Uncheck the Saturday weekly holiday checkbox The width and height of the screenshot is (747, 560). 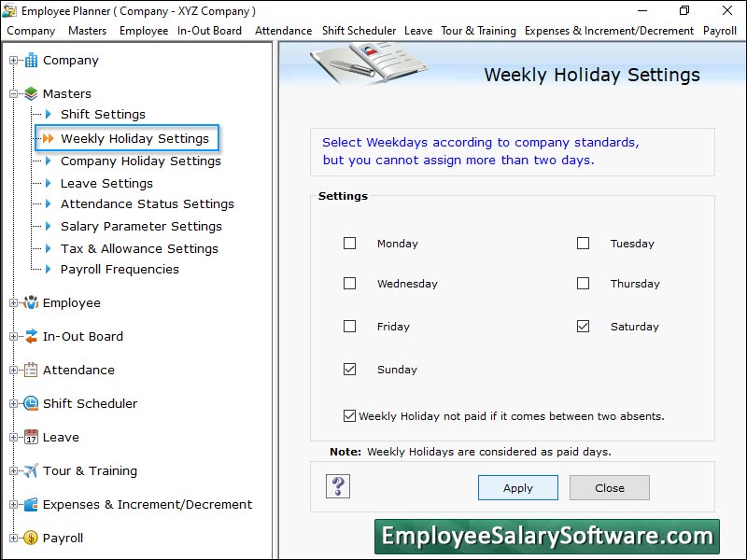point(583,326)
